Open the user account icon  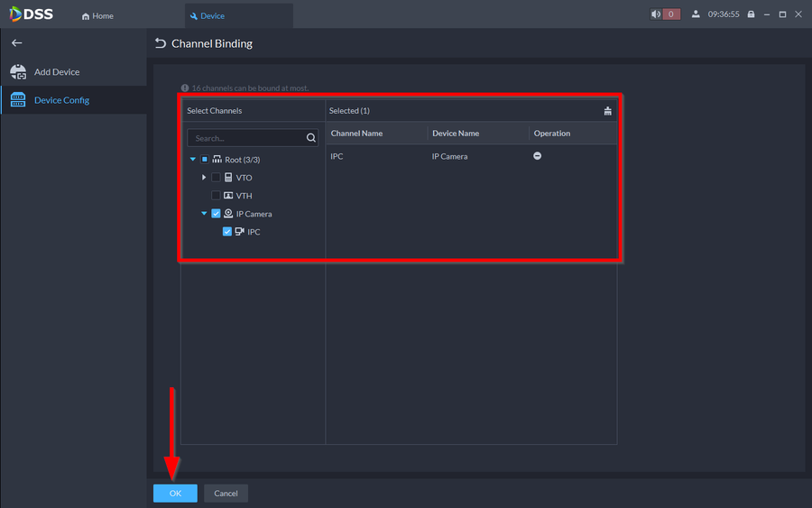pyautogui.click(x=696, y=14)
